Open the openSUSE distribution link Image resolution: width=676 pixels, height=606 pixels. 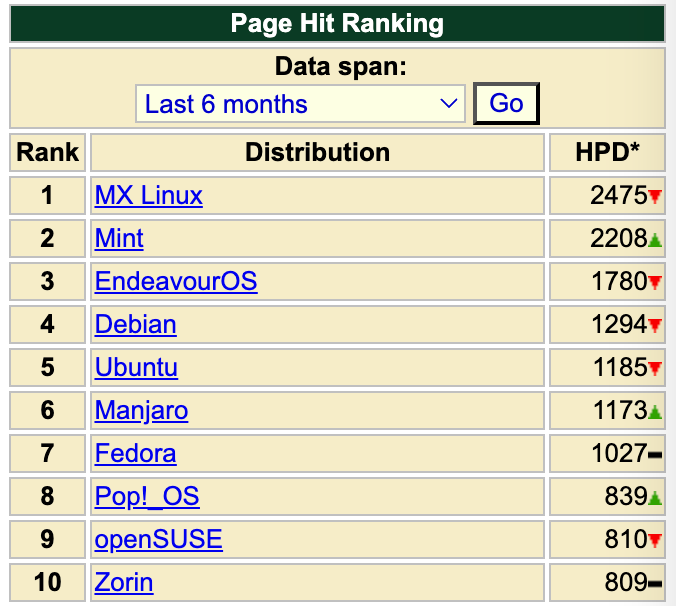(159, 539)
